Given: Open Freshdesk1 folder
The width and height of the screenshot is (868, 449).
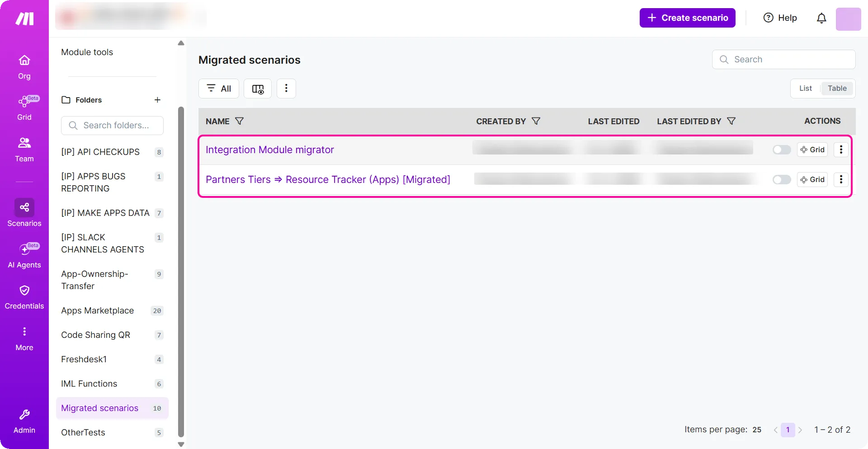Looking at the screenshot, I should click(x=112, y=359).
